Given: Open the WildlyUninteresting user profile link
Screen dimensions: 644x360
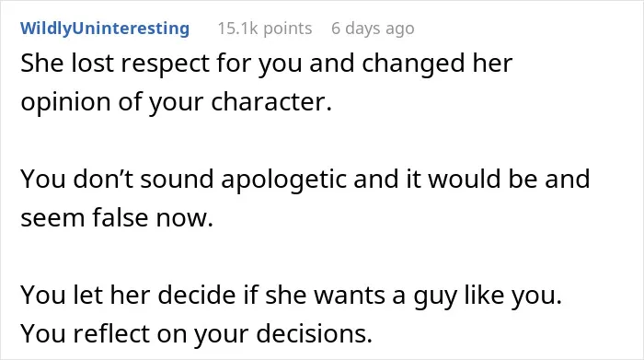Looking at the screenshot, I should point(105,29).
